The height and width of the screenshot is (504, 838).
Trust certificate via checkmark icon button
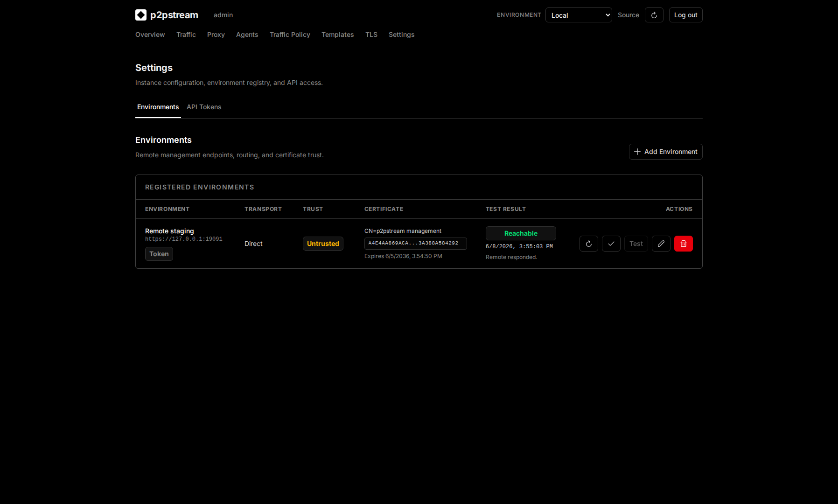click(611, 244)
